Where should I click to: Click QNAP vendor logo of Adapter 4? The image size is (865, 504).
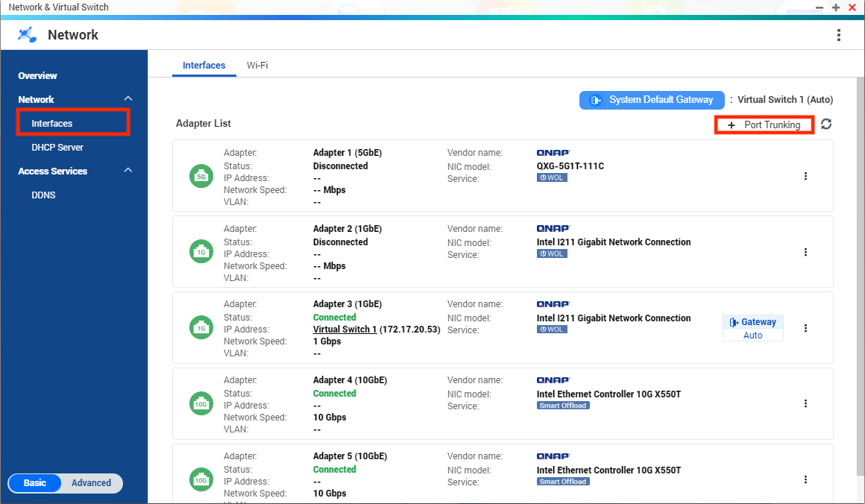553,380
